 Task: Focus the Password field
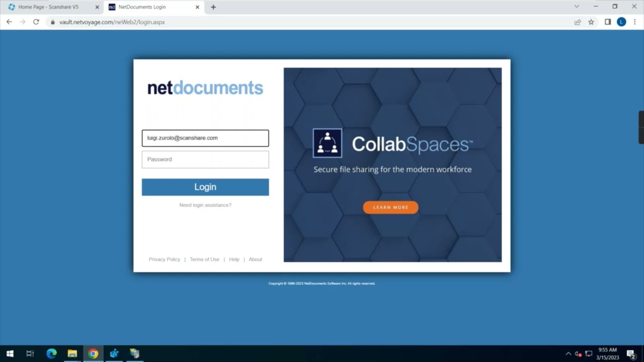click(205, 159)
